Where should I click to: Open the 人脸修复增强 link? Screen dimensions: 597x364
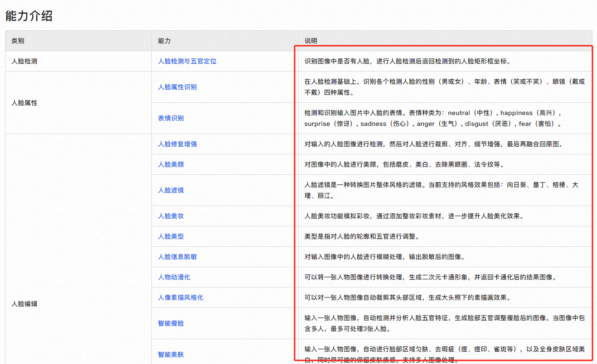click(x=177, y=144)
